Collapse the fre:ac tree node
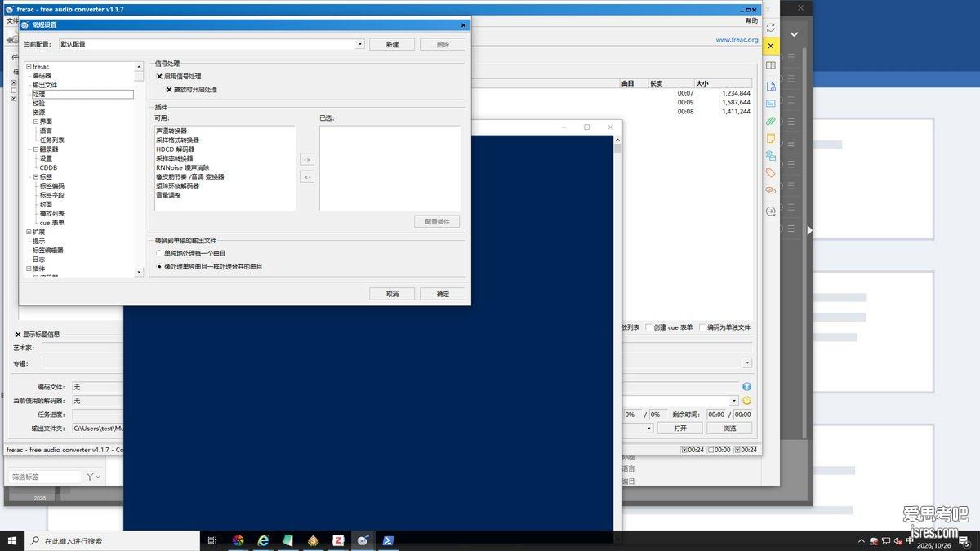Viewport: 980px width, 551px height. point(29,67)
